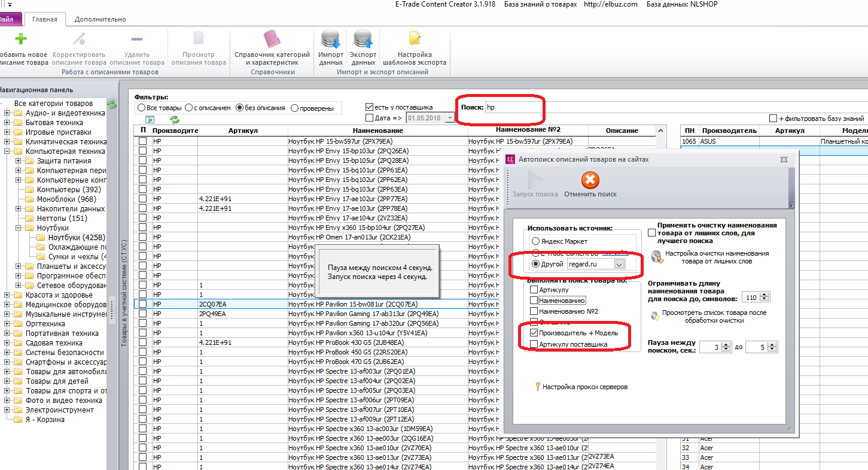The image size is (868, 470).
Task: Open the date 01.05.2018 dropdown
Action: [x=451, y=118]
